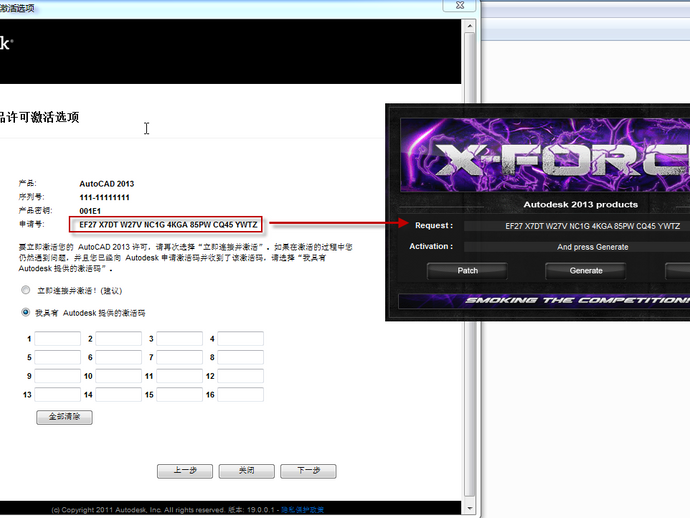Click activation code field number 11
Screen dimensions: 690x518
pos(180,376)
